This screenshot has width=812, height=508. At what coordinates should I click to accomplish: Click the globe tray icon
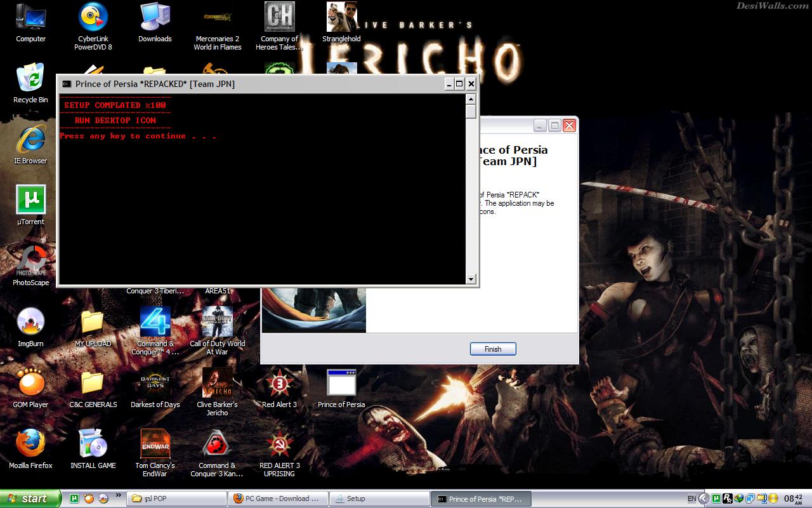(x=739, y=499)
